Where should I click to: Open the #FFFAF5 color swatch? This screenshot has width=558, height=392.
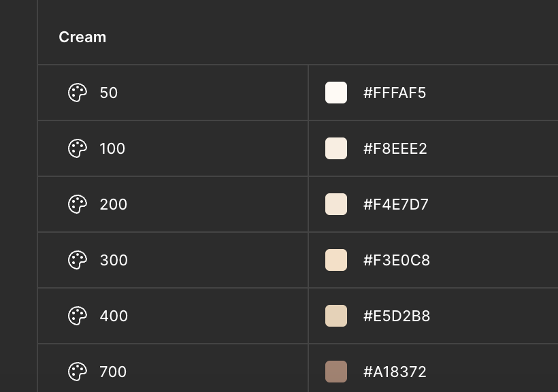[x=336, y=93]
